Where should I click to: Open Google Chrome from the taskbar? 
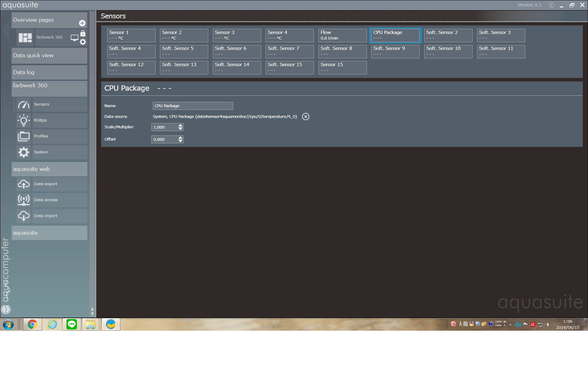coord(32,324)
